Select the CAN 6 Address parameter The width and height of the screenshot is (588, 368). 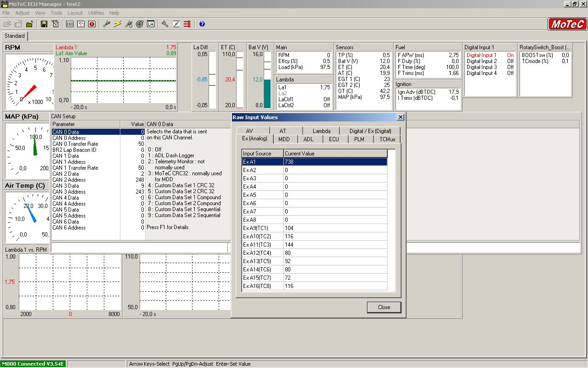point(98,228)
